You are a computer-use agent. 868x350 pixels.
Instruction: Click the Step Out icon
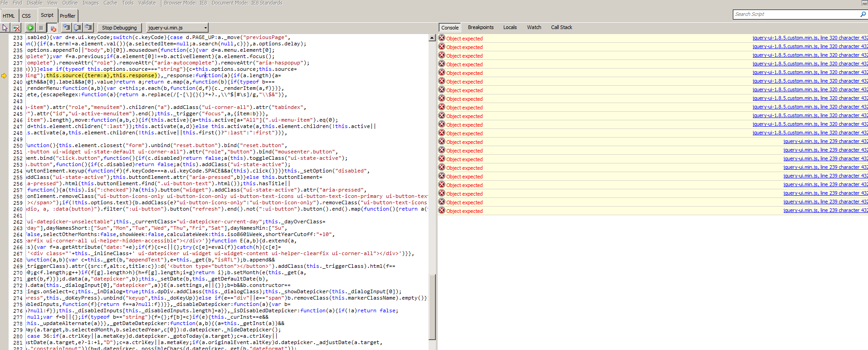point(88,28)
